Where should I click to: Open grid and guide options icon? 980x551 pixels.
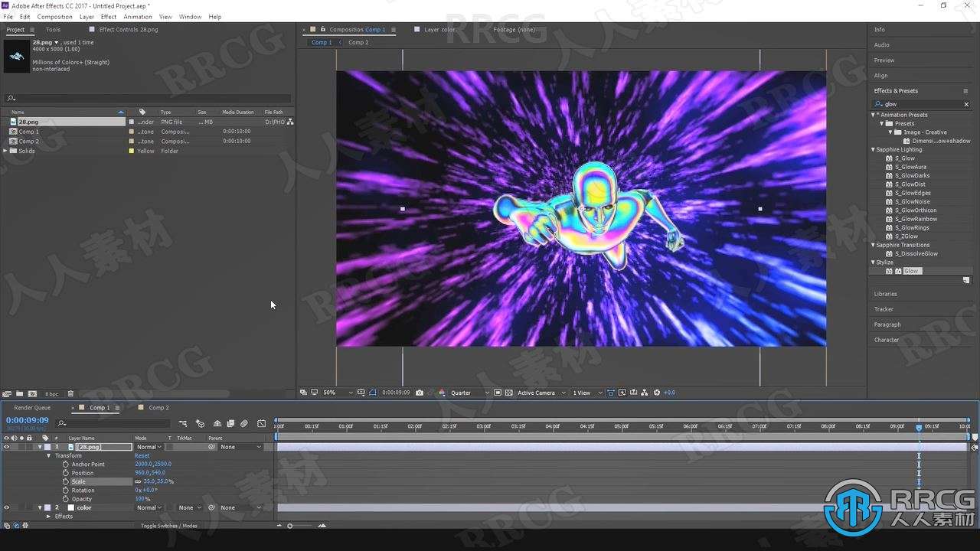click(361, 393)
